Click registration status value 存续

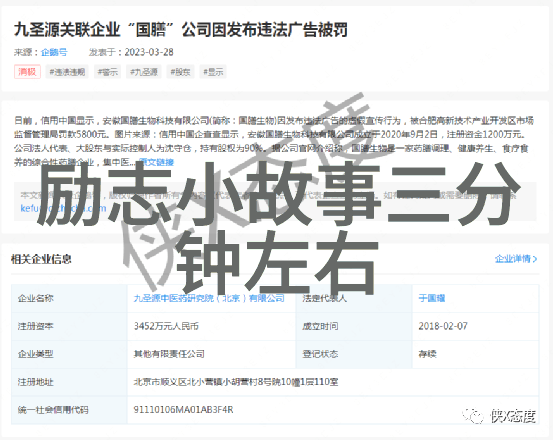[427, 354]
